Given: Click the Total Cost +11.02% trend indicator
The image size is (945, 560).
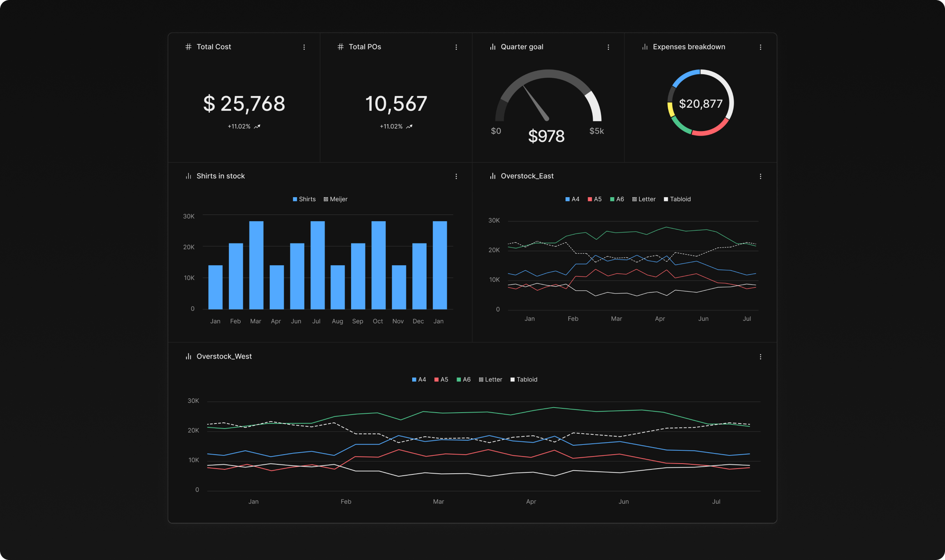Looking at the screenshot, I should [x=244, y=127].
